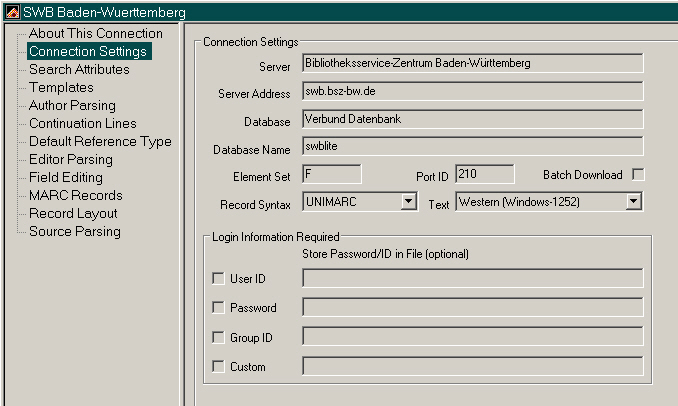This screenshot has width=678, height=406.
Task: Click the Element Set field
Action: [x=331, y=174]
